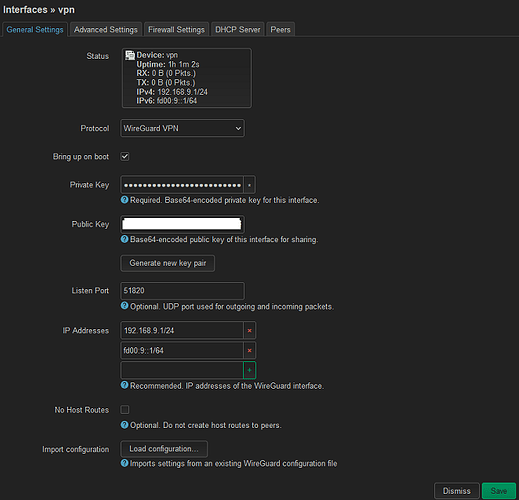This screenshot has width=519, height=500.
Task: Click the device icon in Status box
Action: click(130, 55)
